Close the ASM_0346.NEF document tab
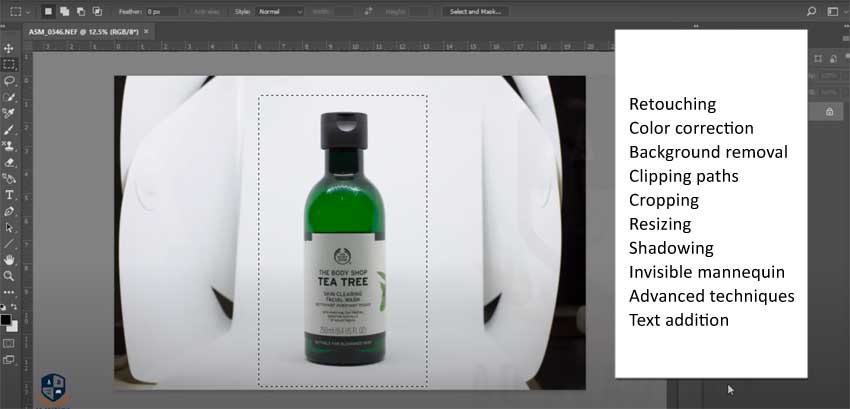 point(146,32)
